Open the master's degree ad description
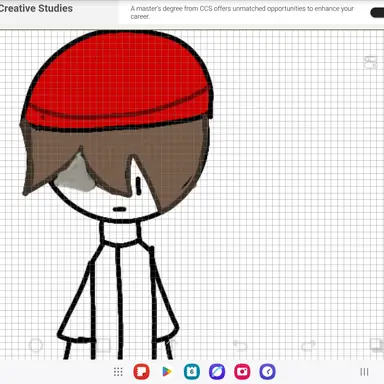This screenshot has width=384, height=384. tap(242, 12)
